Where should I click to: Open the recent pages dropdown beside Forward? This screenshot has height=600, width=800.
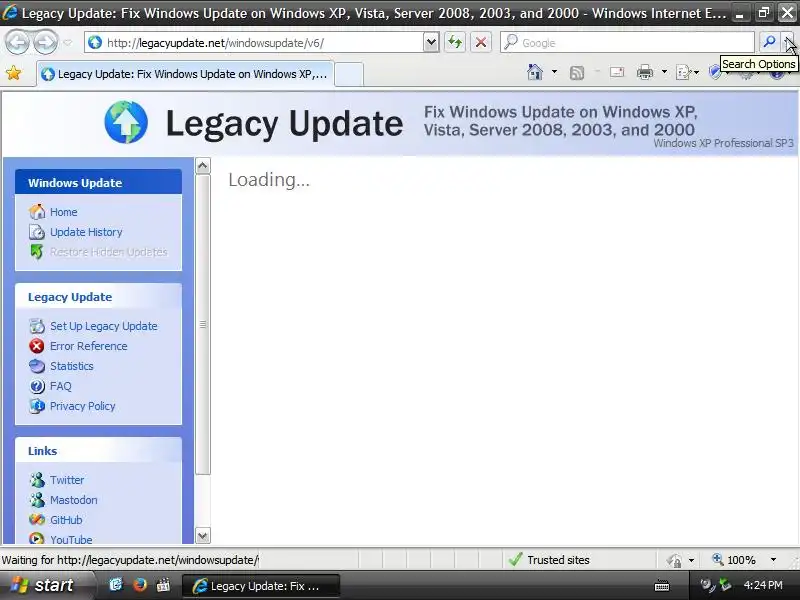coord(68,43)
